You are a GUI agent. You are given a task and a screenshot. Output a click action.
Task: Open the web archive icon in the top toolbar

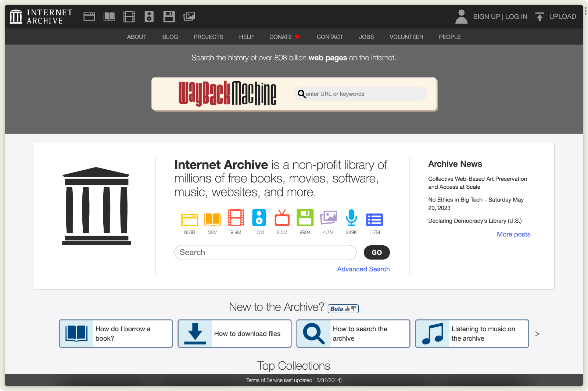coord(89,16)
